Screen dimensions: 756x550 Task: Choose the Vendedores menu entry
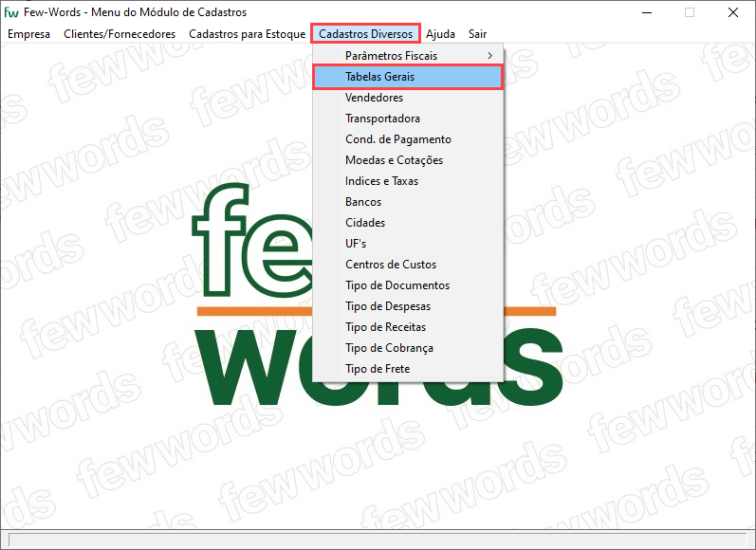408,98
